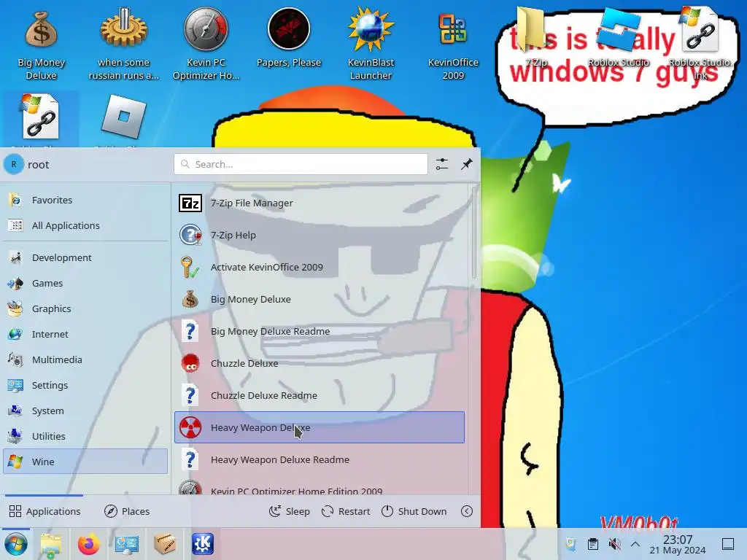Open the clipboard tray icon
The height and width of the screenshot is (560, 747).
pyautogui.click(x=593, y=544)
